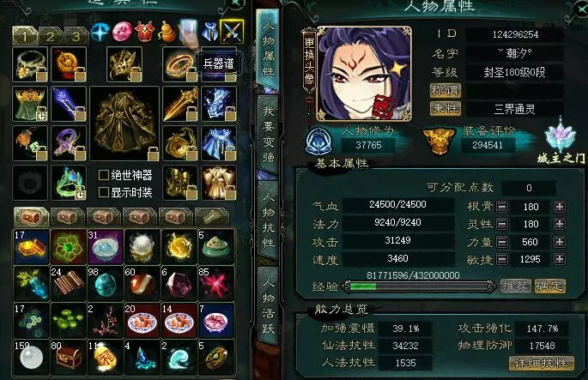Switch to the 人物抗性 side tab

click(x=268, y=221)
